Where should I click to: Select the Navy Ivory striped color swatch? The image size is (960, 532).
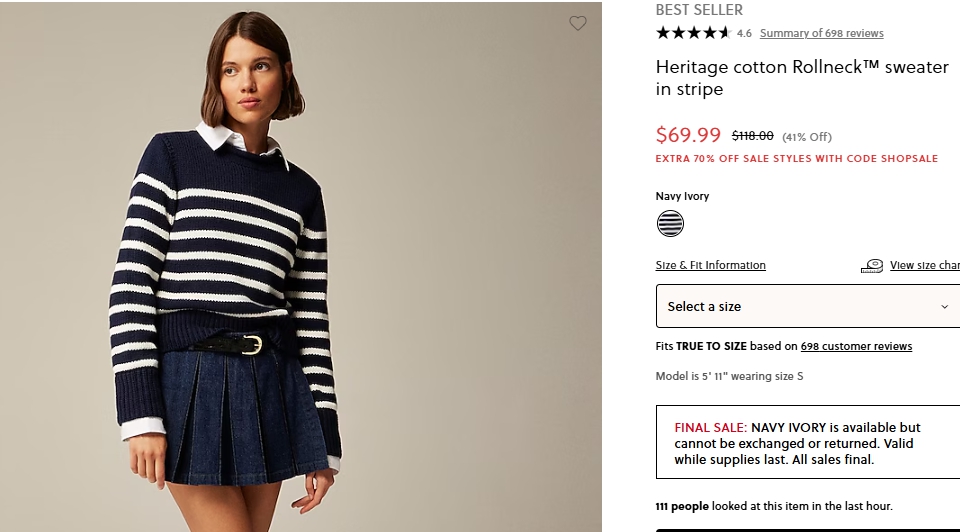pos(670,223)
